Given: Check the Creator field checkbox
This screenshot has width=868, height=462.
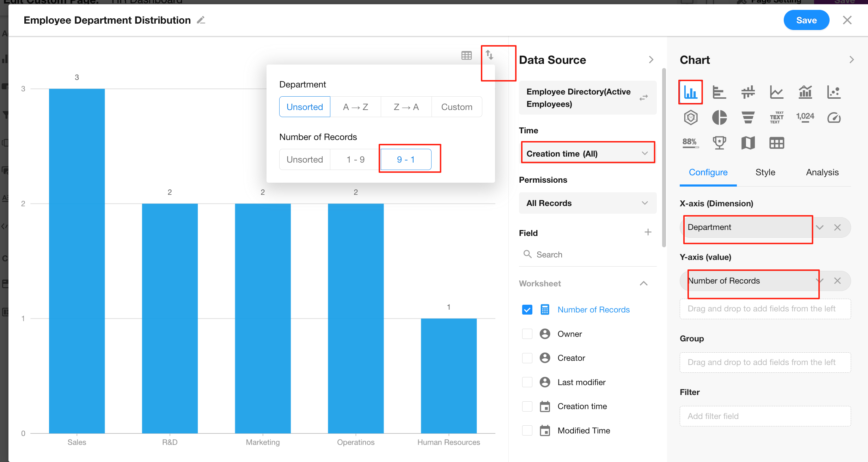Looking at the screenshot, I should click(527, 358).
